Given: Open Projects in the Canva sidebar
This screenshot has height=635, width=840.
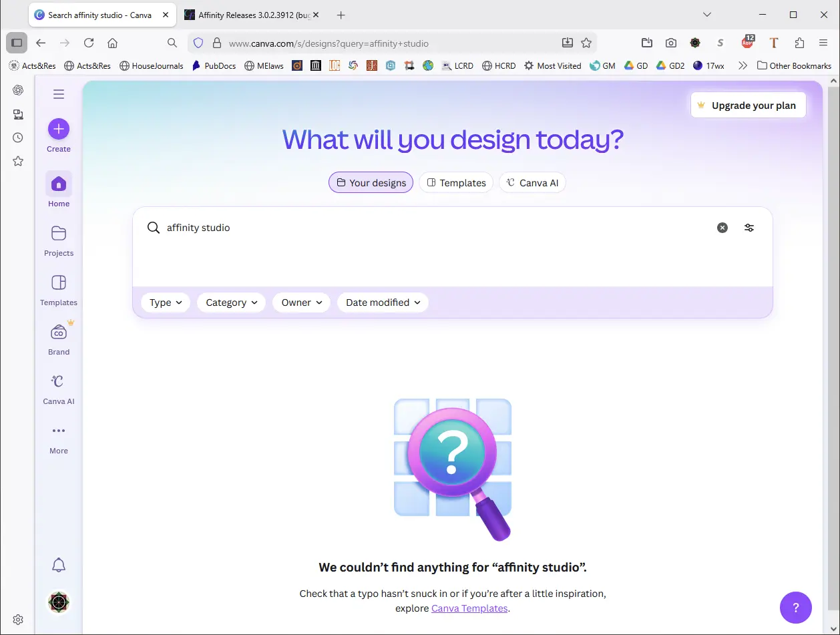Looking at the screenshot, I should point(59,240).
